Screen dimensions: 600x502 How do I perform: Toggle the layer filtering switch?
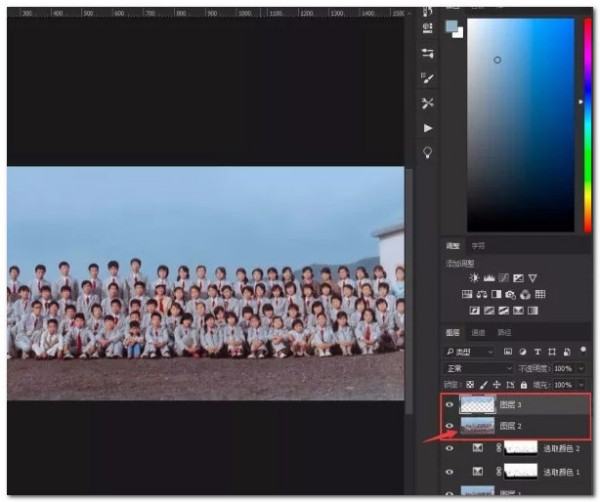[x=583, y=350]
